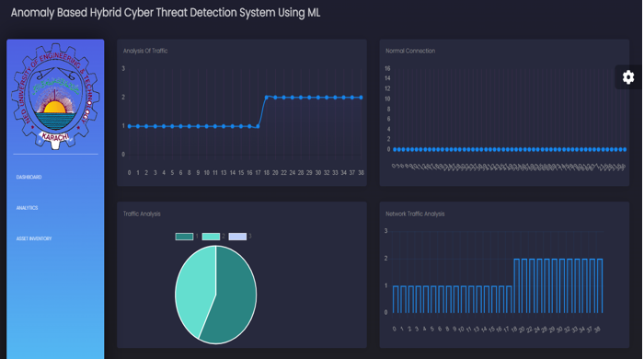Click the light turquoise pie slice

[x=193, y=290]
